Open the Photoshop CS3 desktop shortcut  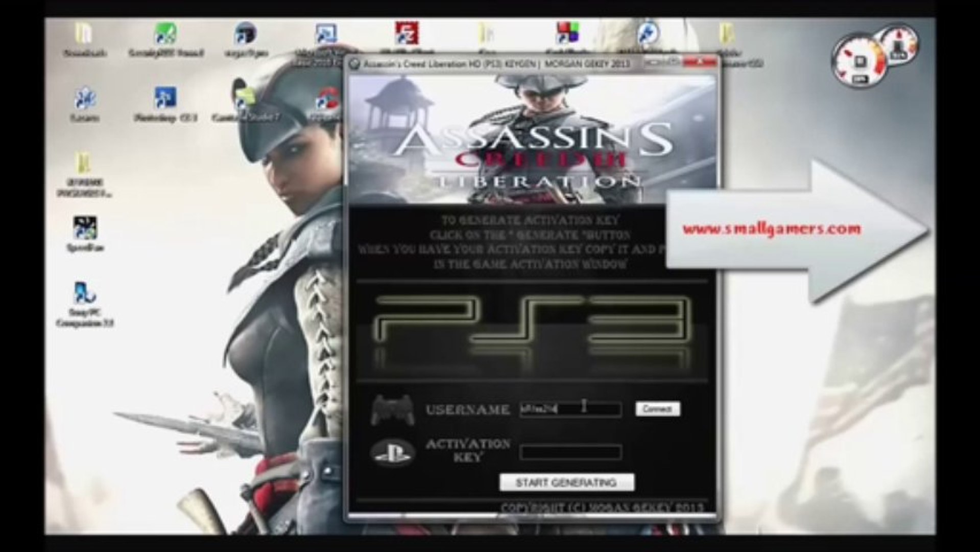point(165,104)
